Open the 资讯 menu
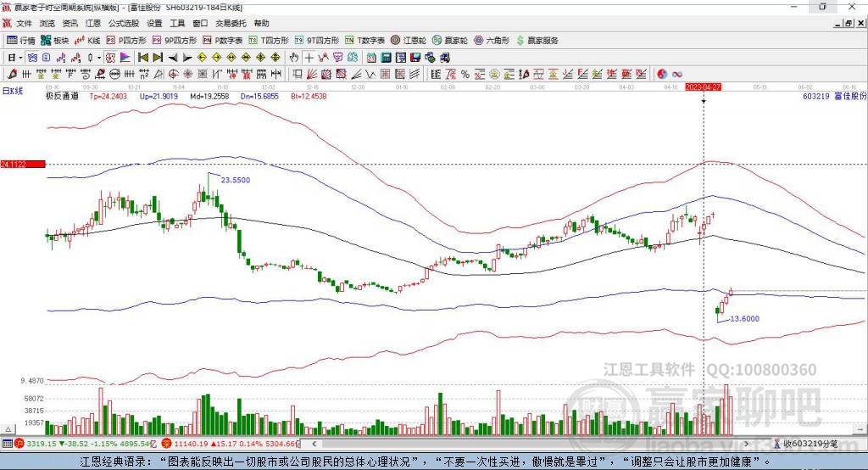 [70, 23]
